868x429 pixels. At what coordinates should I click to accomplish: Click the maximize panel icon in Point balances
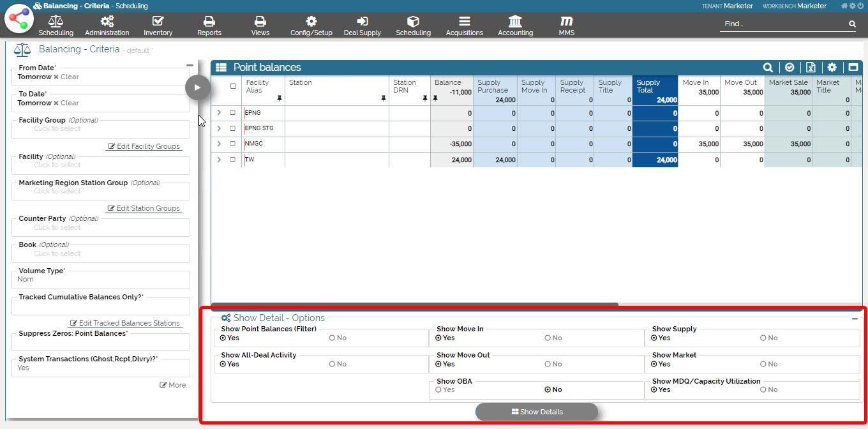pyautogui.click(x=853, y=67)
